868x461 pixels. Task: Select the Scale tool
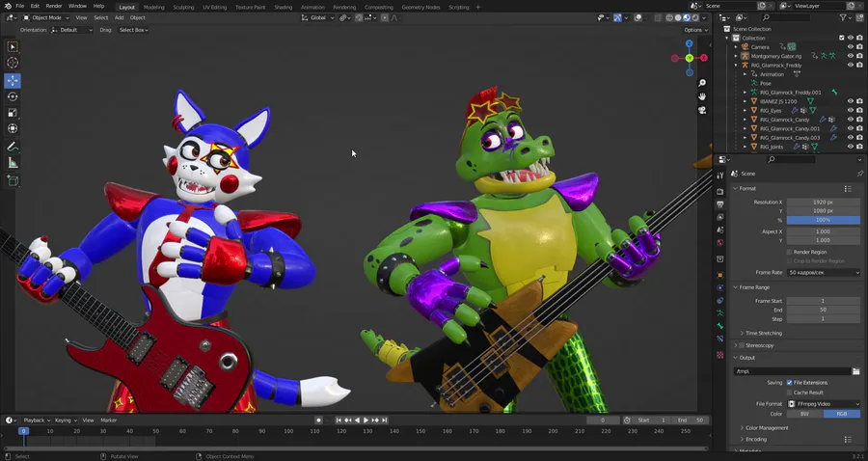coord(13,113)
